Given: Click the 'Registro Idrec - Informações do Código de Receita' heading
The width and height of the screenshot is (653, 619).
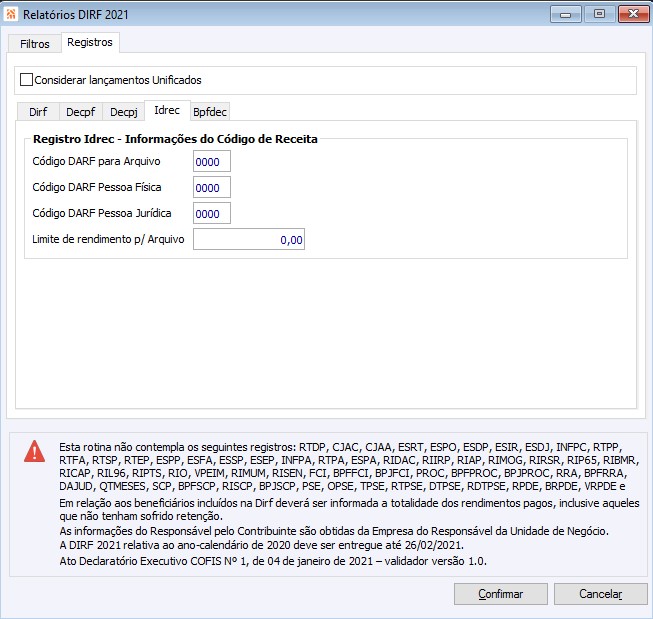Looking at the screenshot, I should 175,139.
